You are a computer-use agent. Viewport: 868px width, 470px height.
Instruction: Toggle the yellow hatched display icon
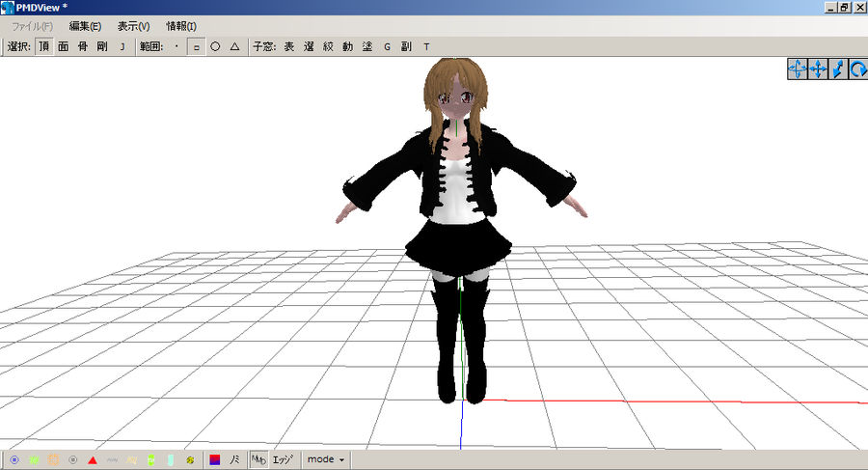coord(131,460)
